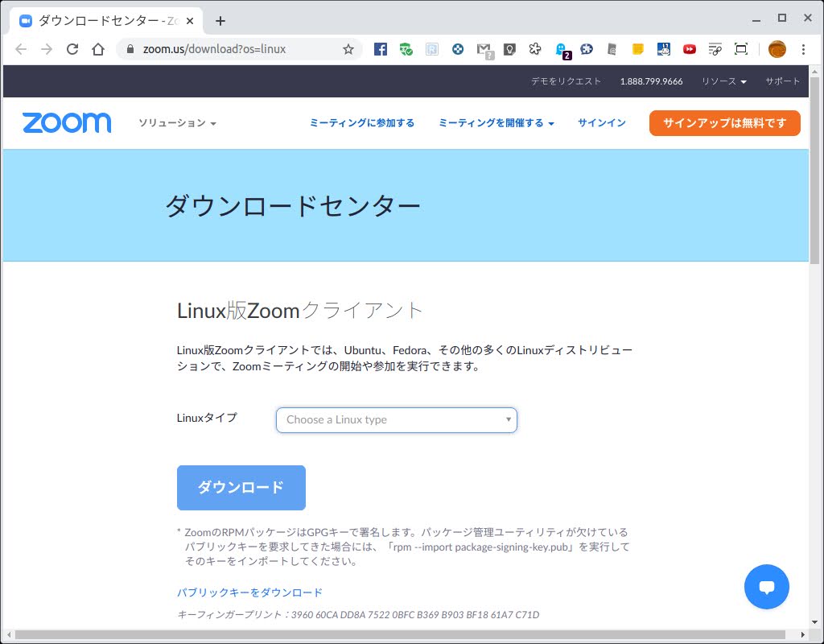The width and height of the screenshot is (824, 644).
Task: Click the キーフィンガープリント text
Action: pos(358,614)
